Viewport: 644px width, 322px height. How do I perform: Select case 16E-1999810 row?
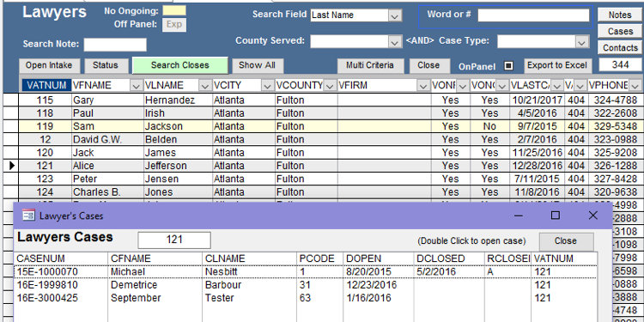[x=305, y=284]
